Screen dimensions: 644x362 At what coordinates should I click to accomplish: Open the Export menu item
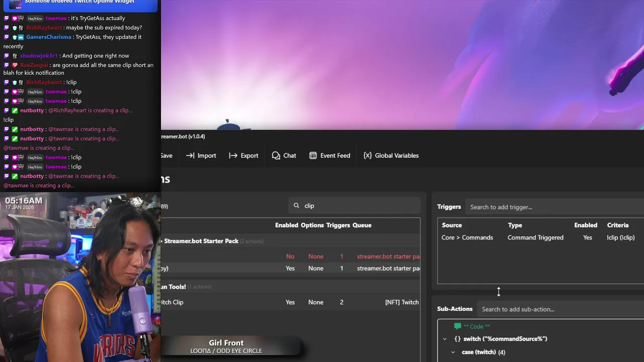(244, 156)
